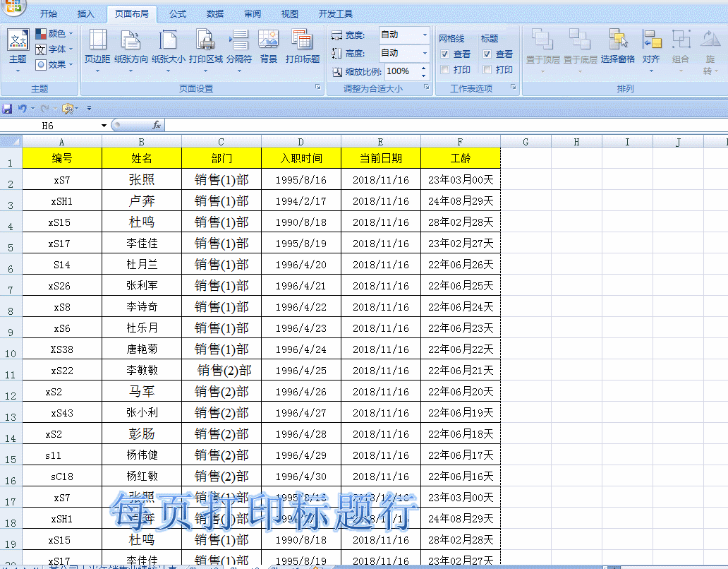Image resolution: width=728 pixels, height=569 pixels.
Task: Switch to the 视图 ribbon tab
Action: (x=290, y=14)
